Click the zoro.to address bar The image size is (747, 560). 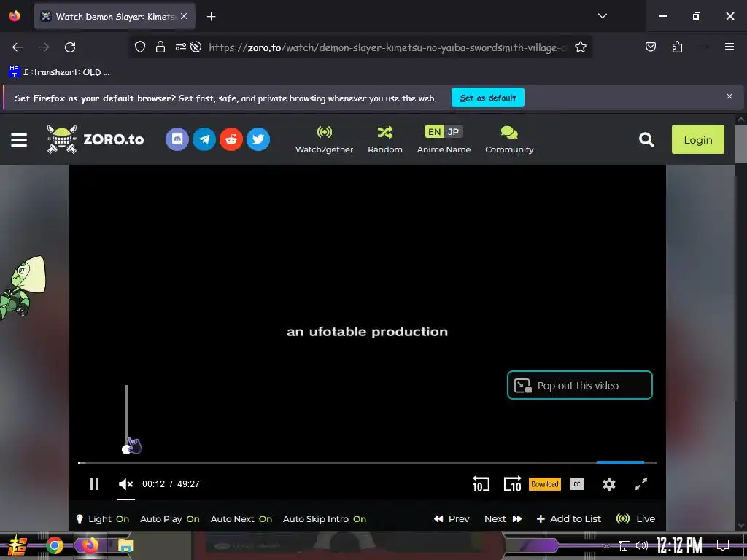[387, 47]
